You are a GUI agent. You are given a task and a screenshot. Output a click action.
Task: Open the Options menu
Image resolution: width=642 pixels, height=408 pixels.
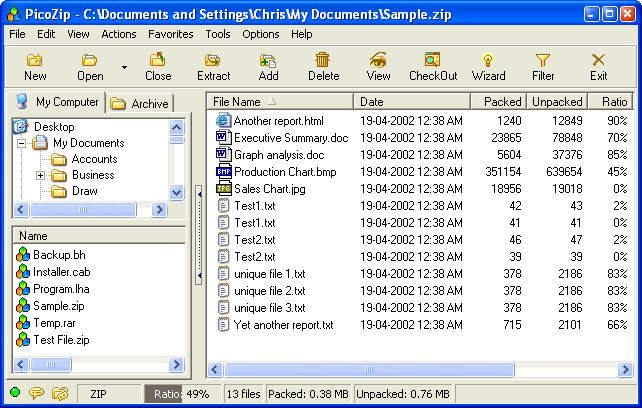point(261,34)
